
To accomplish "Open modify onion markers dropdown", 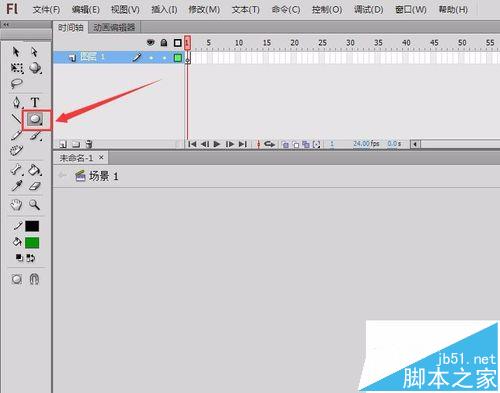I will 316,144.
